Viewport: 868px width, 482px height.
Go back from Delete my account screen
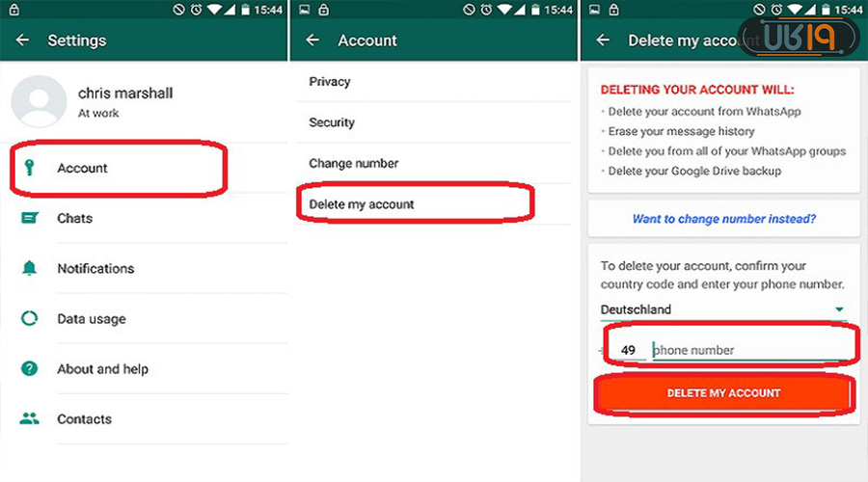[603, 40]
